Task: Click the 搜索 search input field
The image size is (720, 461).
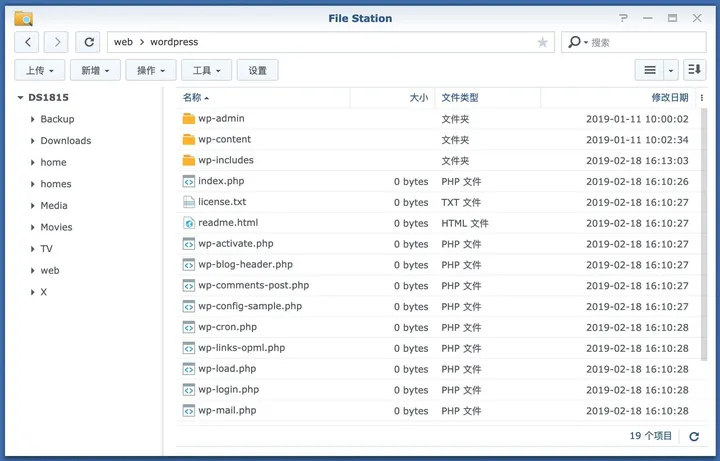Action: [640, 42]
